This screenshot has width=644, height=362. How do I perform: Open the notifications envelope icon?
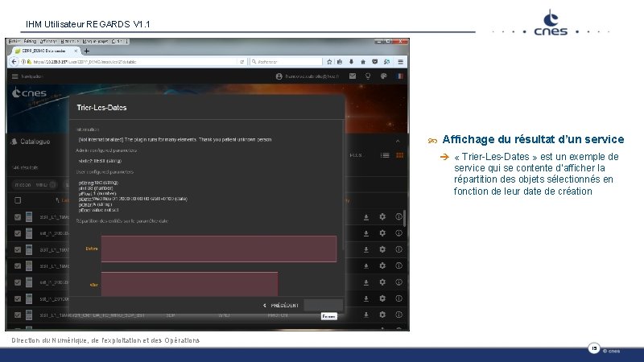click(353, 76)
